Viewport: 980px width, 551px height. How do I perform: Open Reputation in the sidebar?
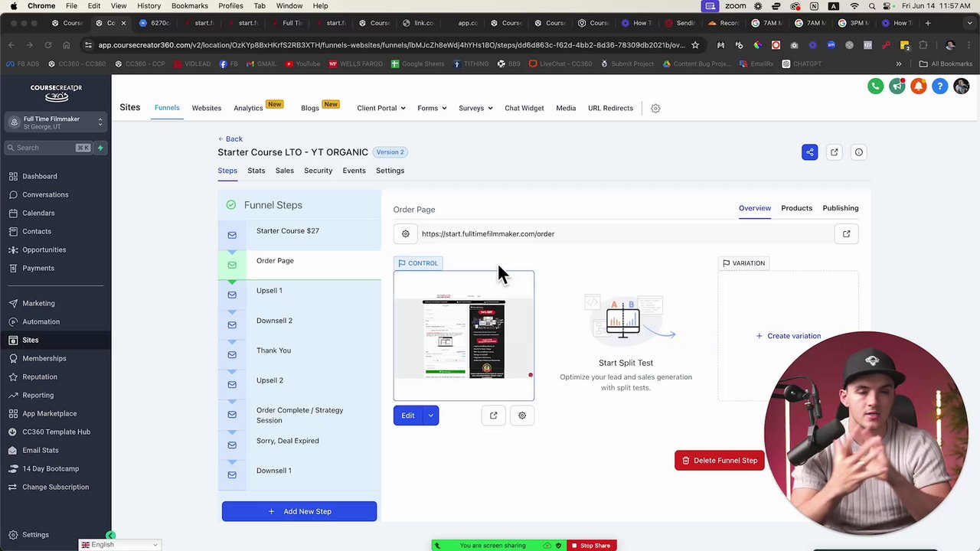pos(40,377)
